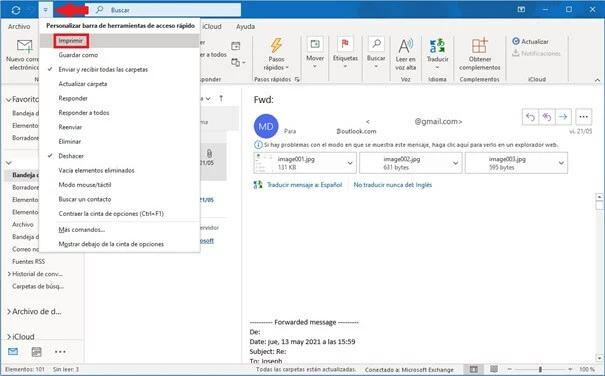Collapse the ribbon with the chevron arrow

[x=597, y=80]
